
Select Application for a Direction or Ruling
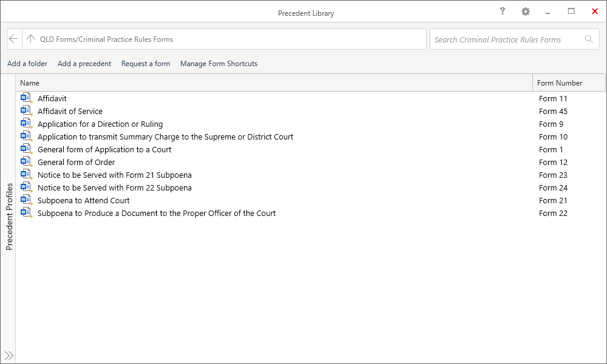(x=101, y=123)
